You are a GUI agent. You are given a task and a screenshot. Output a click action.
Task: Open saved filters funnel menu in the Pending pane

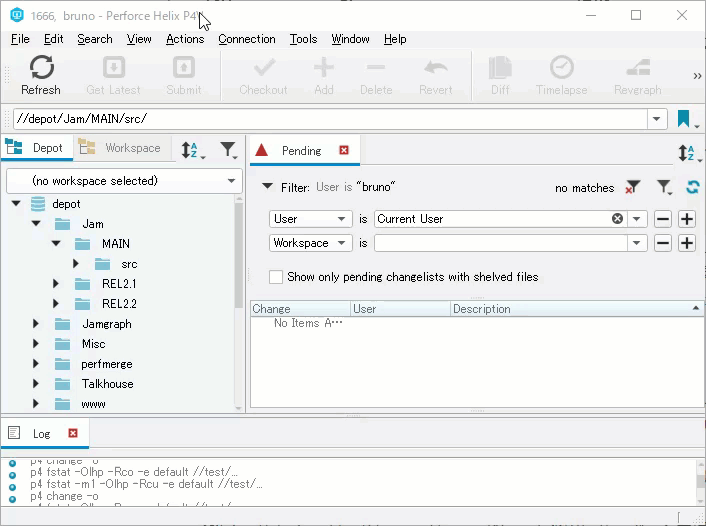(664, 186)
